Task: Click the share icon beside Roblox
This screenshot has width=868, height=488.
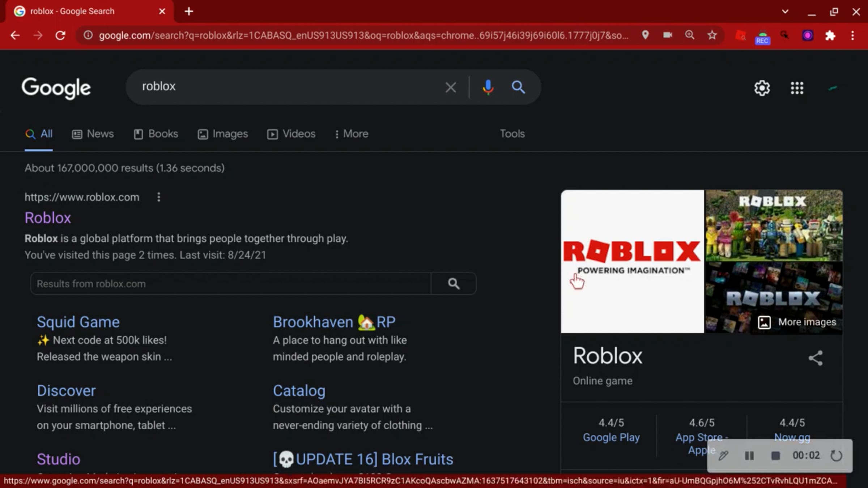Action: click(815, 358)
